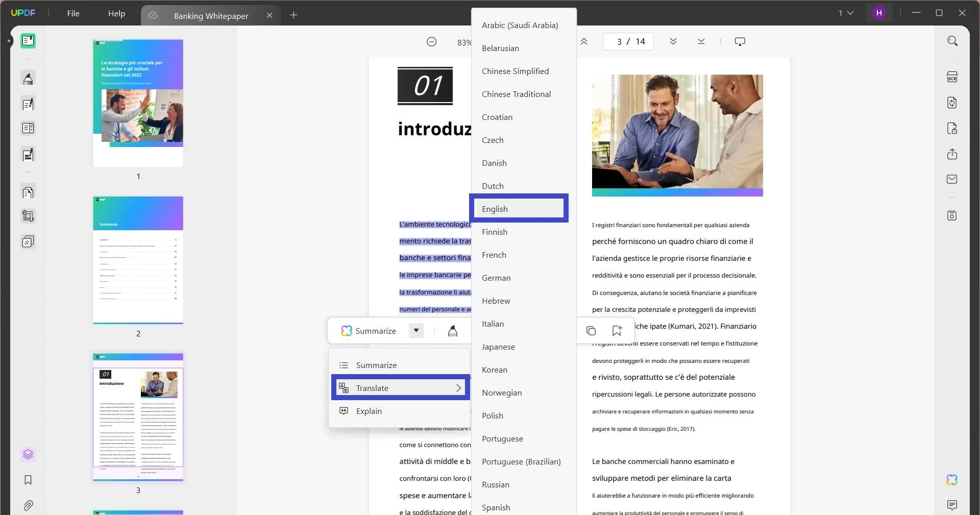980x515 pixels.
Task: Copy the highlighted Italian text
Action: pyautogui.click(x=591, y=330)
